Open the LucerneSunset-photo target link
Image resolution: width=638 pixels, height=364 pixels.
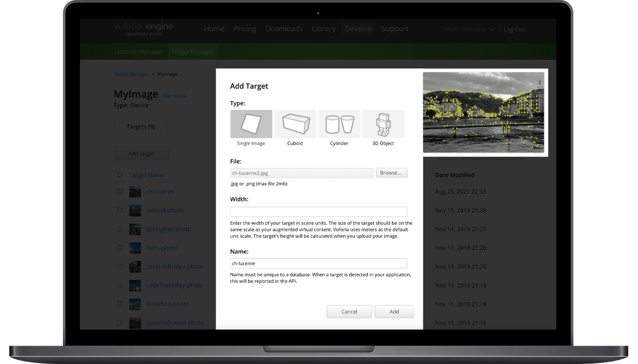pyautogui.click(x=175, y=323)
